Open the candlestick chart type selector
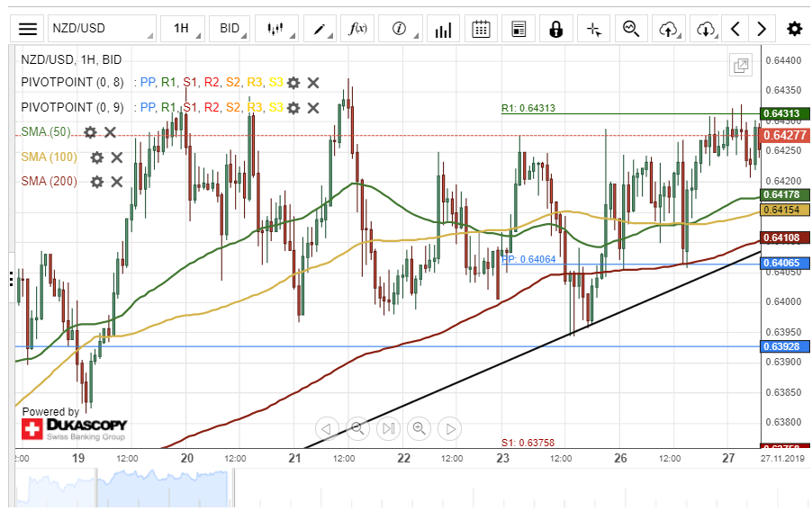Screen dimensions: 812x511 pos(276,29)
